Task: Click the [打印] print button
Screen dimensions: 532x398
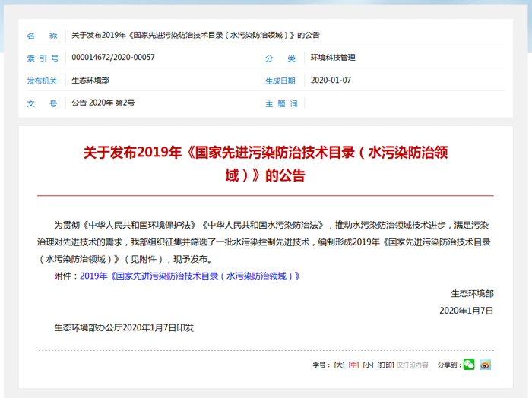Action: point(385,365)
